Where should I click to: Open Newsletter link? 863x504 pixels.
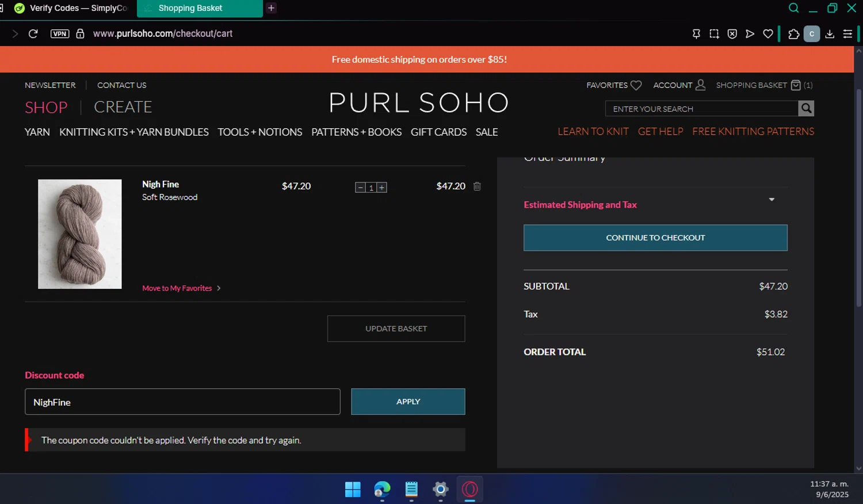tap(50, 85)
